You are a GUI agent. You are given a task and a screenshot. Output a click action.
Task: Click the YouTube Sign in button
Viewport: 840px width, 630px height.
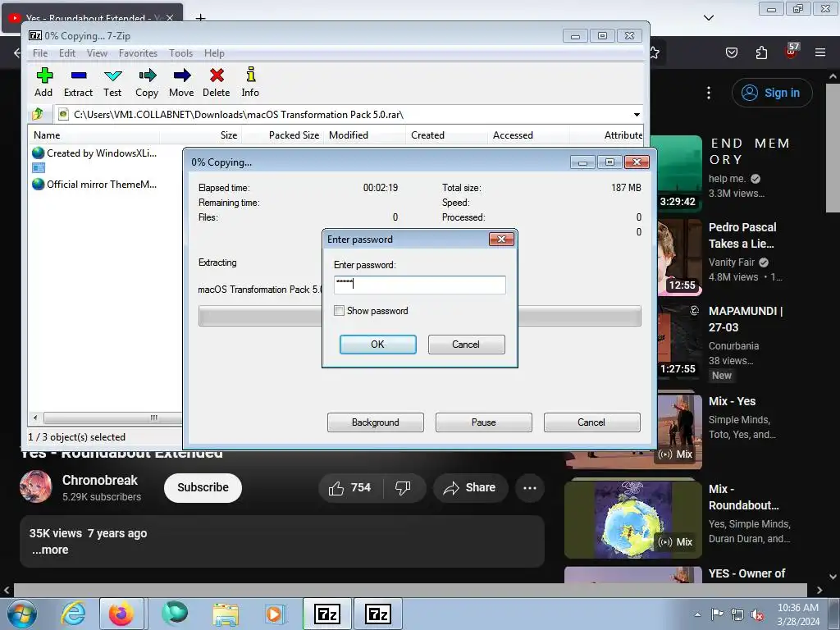[771, 93]
